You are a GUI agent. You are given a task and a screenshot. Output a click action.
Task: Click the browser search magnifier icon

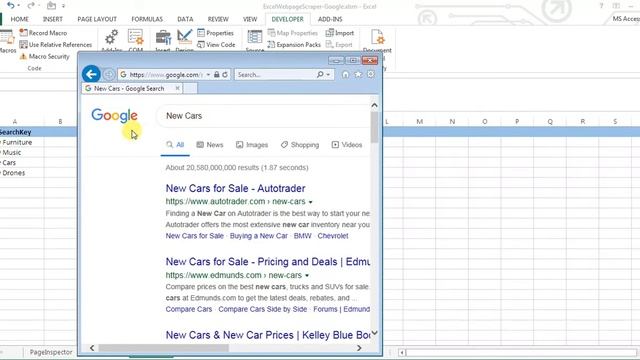click(x=320, y=75)
